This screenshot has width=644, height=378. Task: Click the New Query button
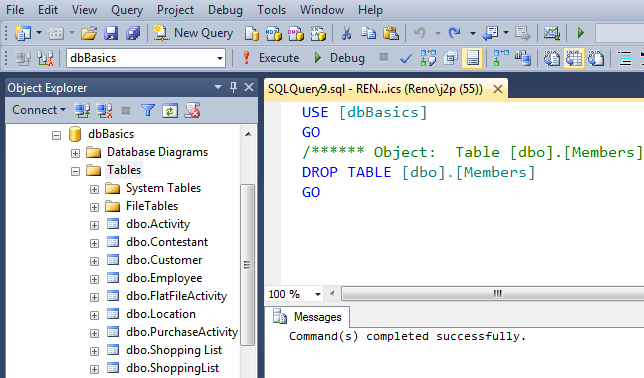click(x=193, y=33)
